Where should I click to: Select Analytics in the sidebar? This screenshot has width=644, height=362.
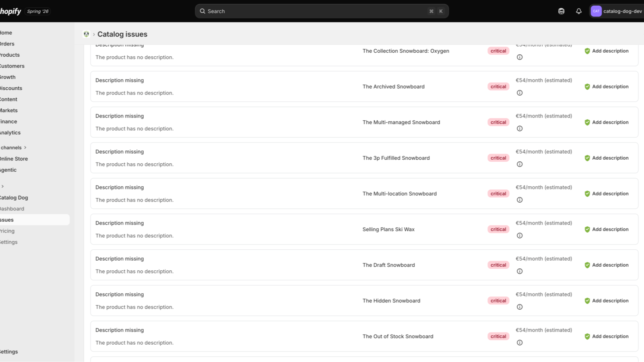click(x=10, y=133)
